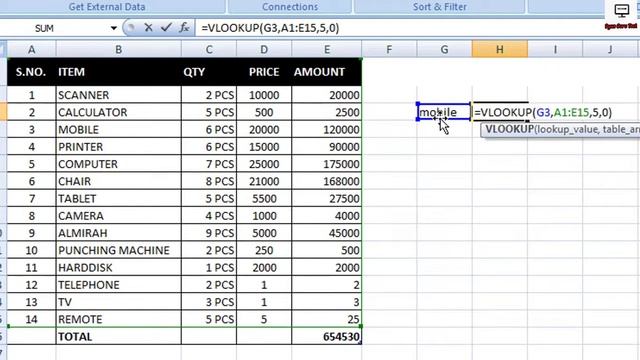This screenshot has width=640, height=360.
Task: Select the Sort & Filter group label
Action: click(440, 7)
